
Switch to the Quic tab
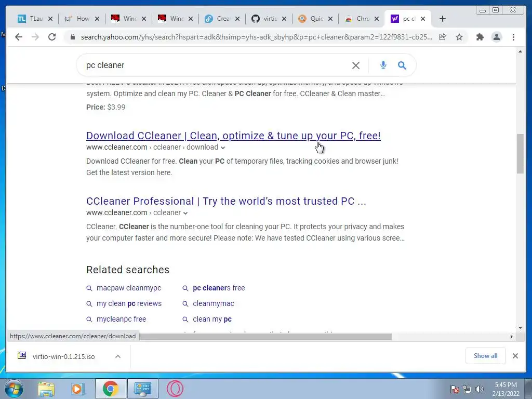(312, 19)
